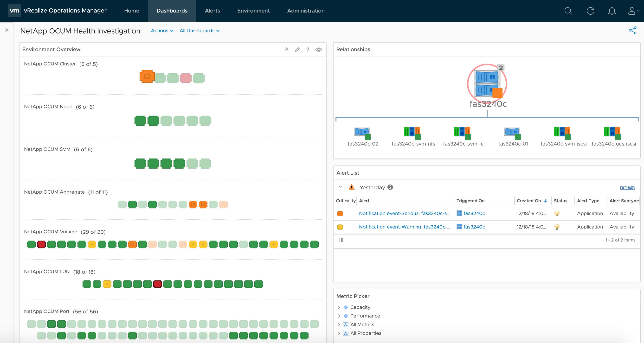
Task: Edit the Environment Overview widget pencil
Action: (297, 50)
